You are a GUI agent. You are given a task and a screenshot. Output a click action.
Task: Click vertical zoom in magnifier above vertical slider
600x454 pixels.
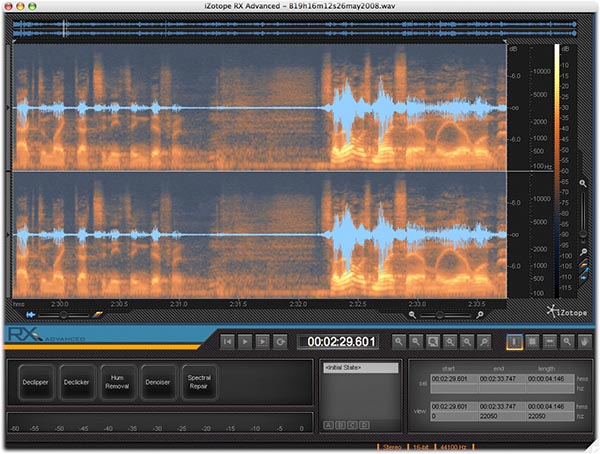pyautogui.click(x=583, y=184)
